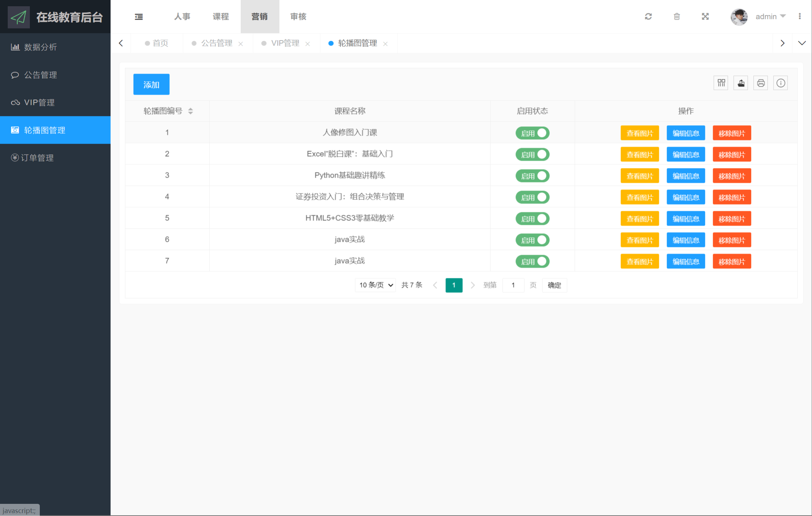Open the column filter grid icon
This screenshot has width=812, height=516.
point(721,83)
